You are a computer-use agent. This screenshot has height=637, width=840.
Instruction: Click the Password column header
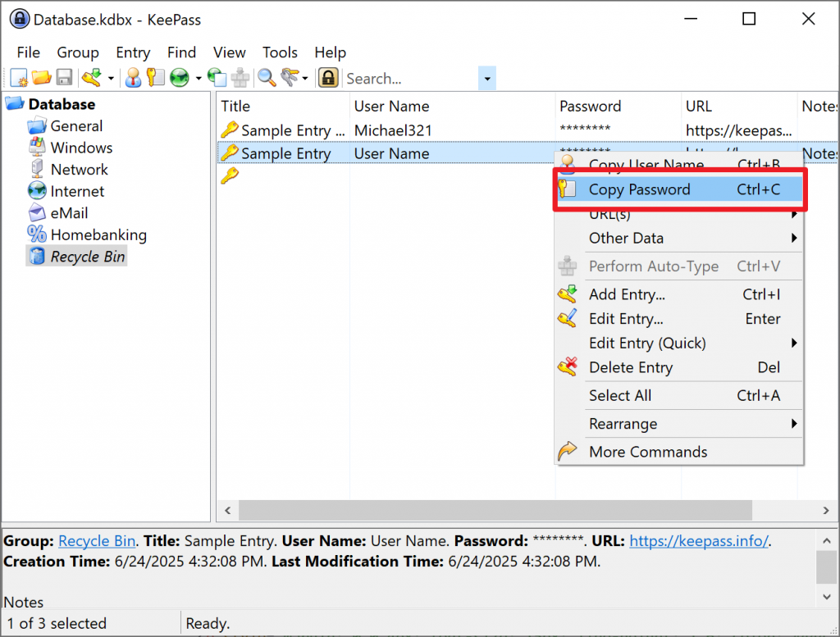[x=619, y=106]
